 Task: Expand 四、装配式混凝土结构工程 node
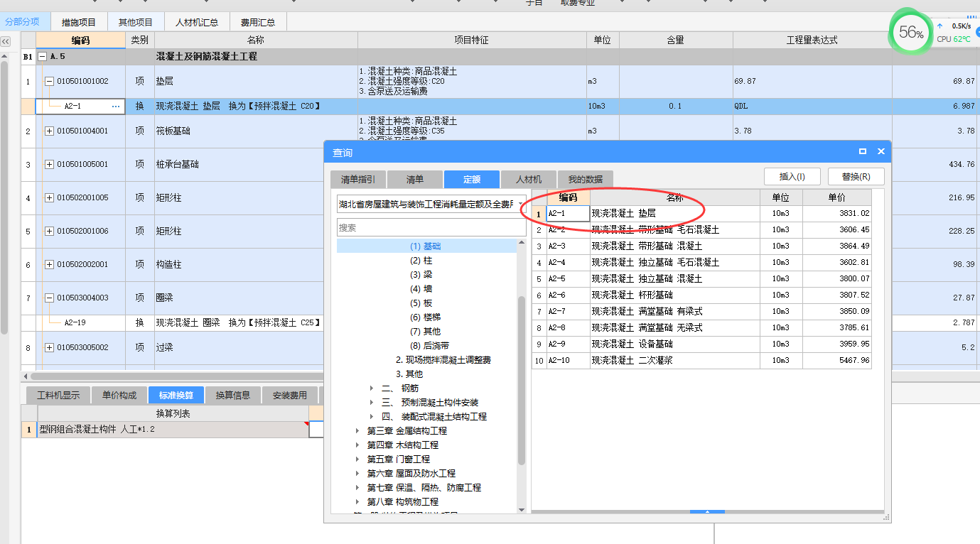(x=372, y=417)
